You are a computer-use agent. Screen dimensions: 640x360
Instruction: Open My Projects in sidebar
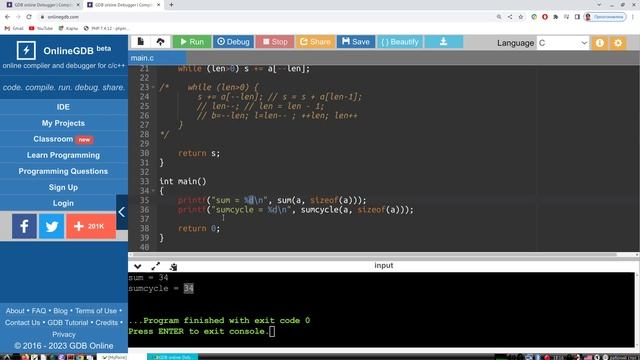tap(63, 123)
